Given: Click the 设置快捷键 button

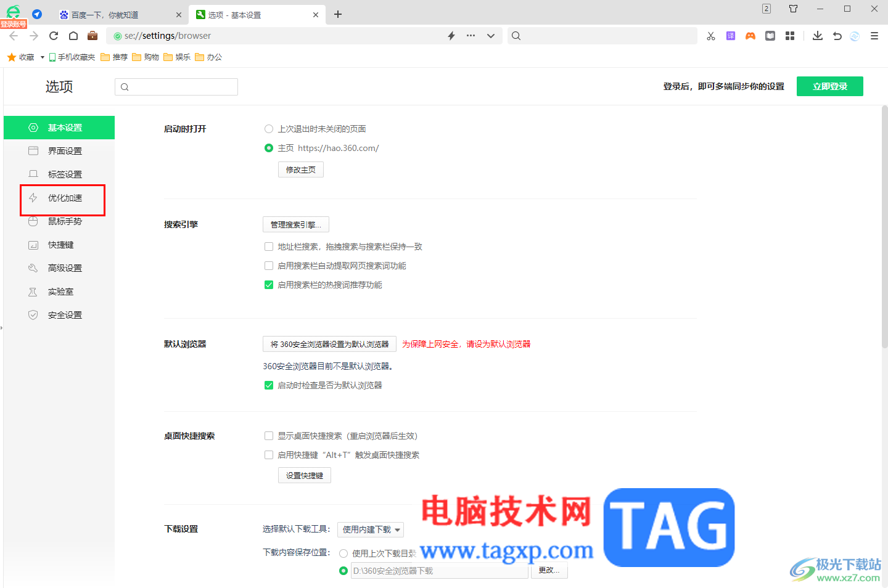Looking at the screenshot, I should coord(305,475).
